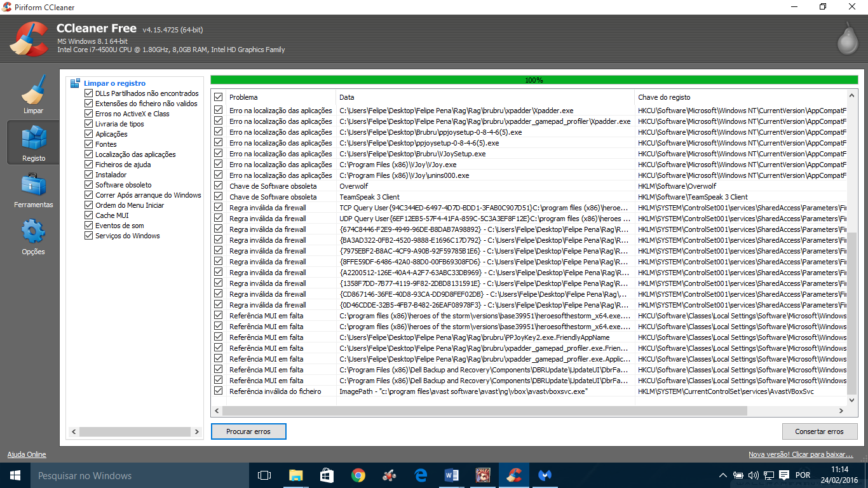This screenshot has height=488, width=868.
Task: Disable Software obsoleto checkbox
Action: [x=89, y=185]
